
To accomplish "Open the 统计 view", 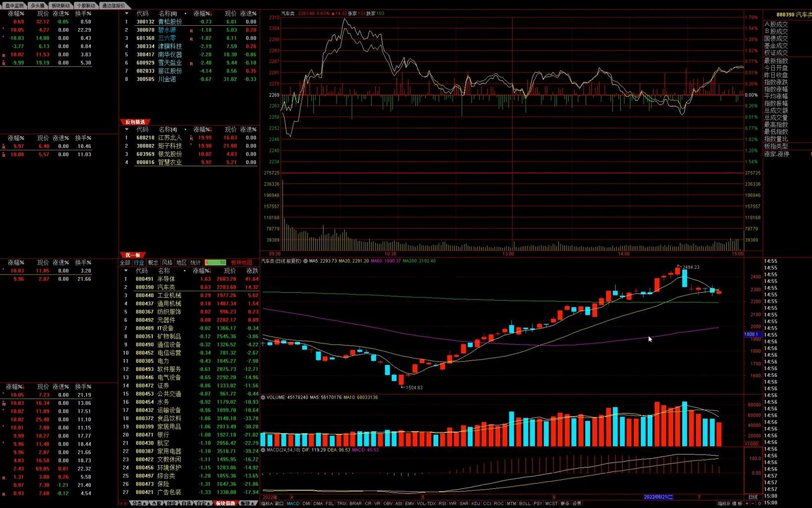I will pyautogui.click(x=196, y=262).
